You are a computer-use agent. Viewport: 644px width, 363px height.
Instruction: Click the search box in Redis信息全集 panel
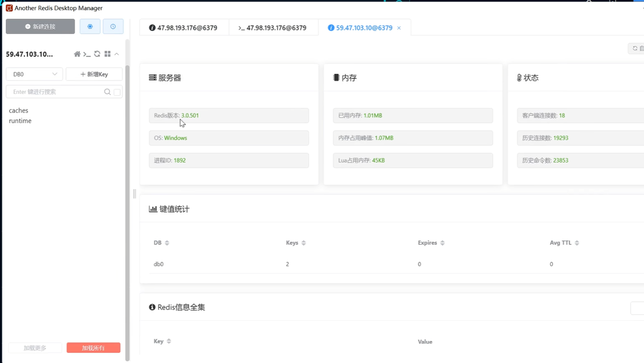(637, 308)
